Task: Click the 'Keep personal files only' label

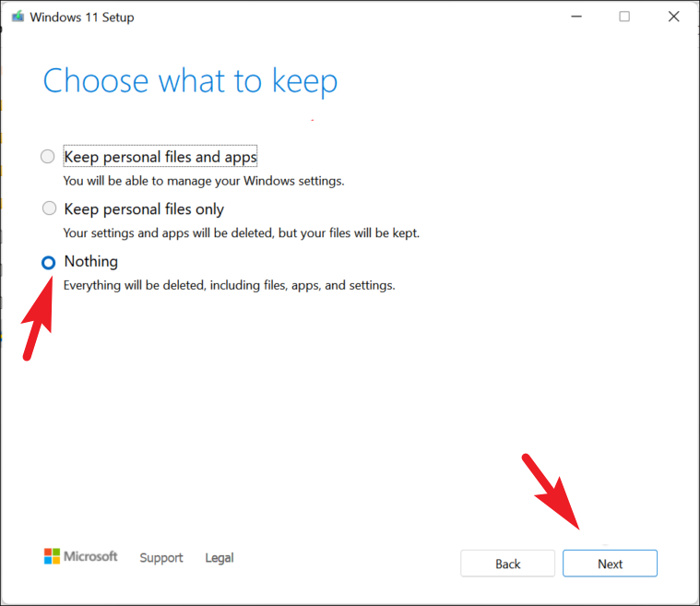Action: point(144,209)
